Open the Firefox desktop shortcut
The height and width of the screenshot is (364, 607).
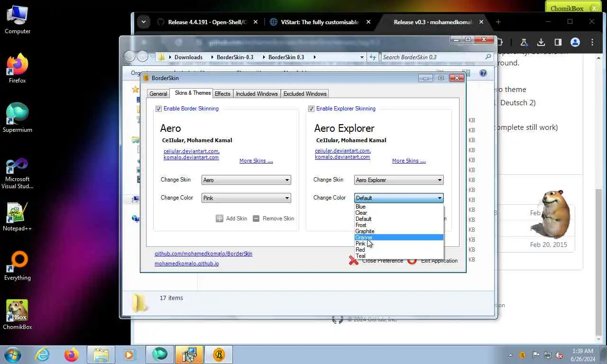point(18,69)
